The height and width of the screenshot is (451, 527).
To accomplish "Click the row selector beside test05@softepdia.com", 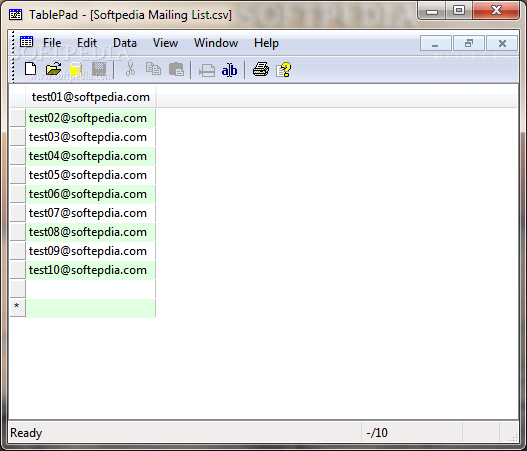I will click(18, 175).
